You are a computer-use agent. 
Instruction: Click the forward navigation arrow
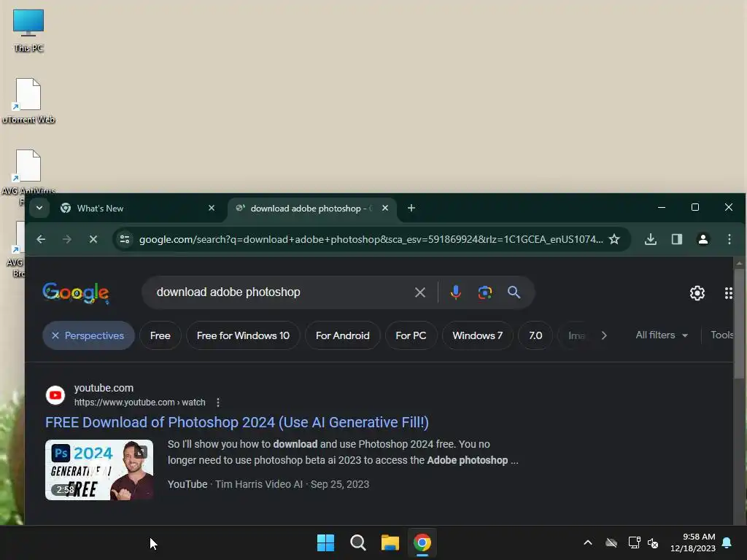(66, 239)
